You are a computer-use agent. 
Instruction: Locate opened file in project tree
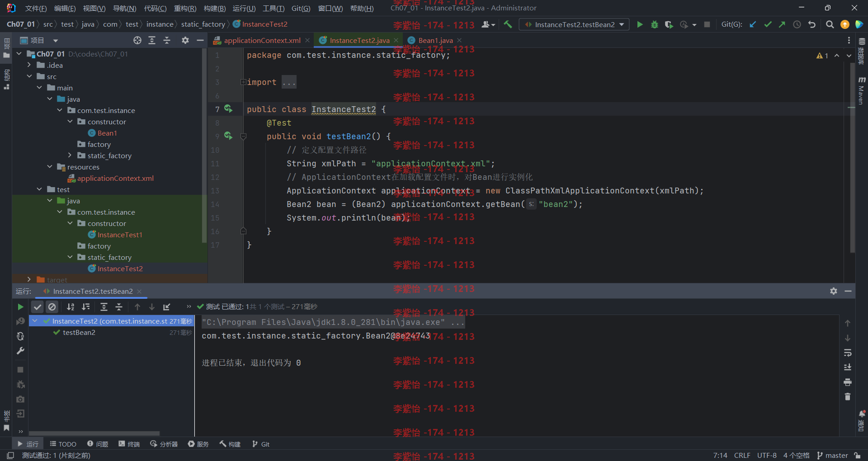(137, 40)
